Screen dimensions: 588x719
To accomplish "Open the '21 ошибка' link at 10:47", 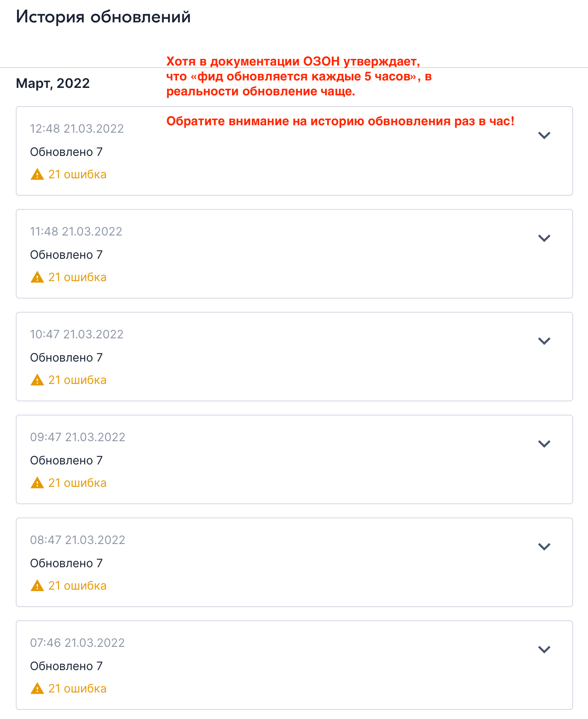I will (77, 380).
